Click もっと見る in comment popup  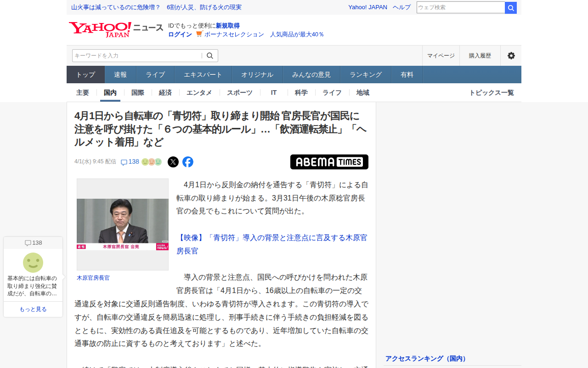pyautogui.click(x=33, y=309)
